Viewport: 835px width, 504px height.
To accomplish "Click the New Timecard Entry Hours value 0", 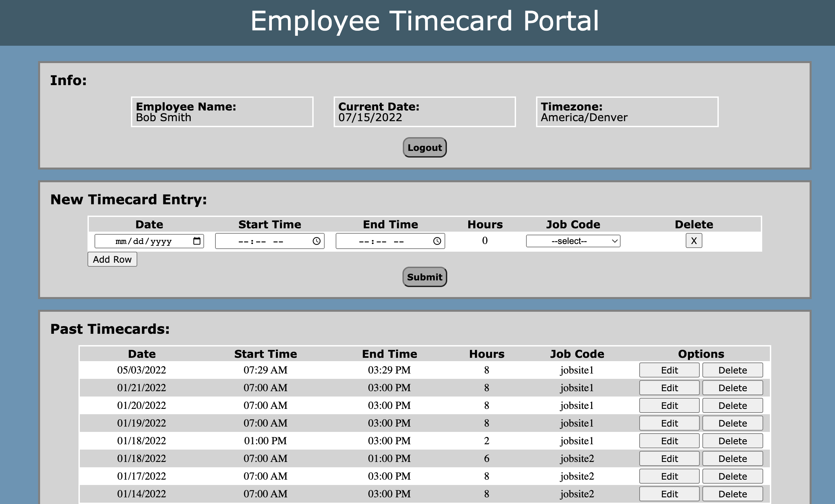I will click(485, 240).
